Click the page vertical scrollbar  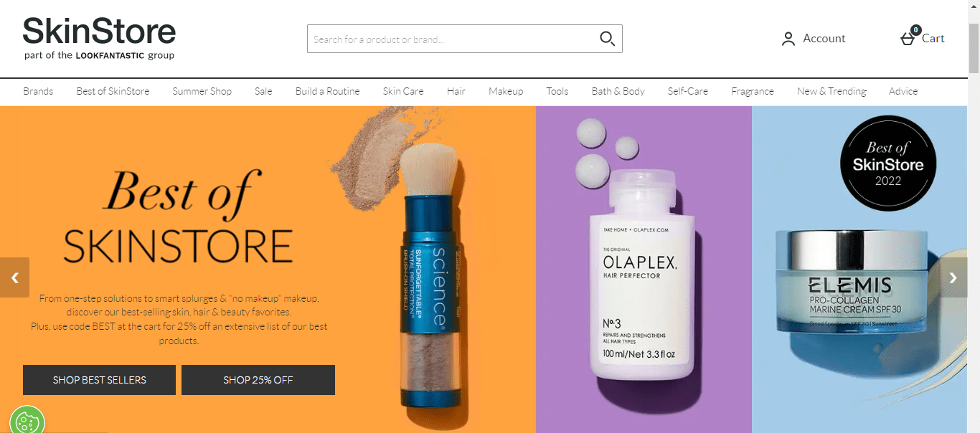pos(974,217)
